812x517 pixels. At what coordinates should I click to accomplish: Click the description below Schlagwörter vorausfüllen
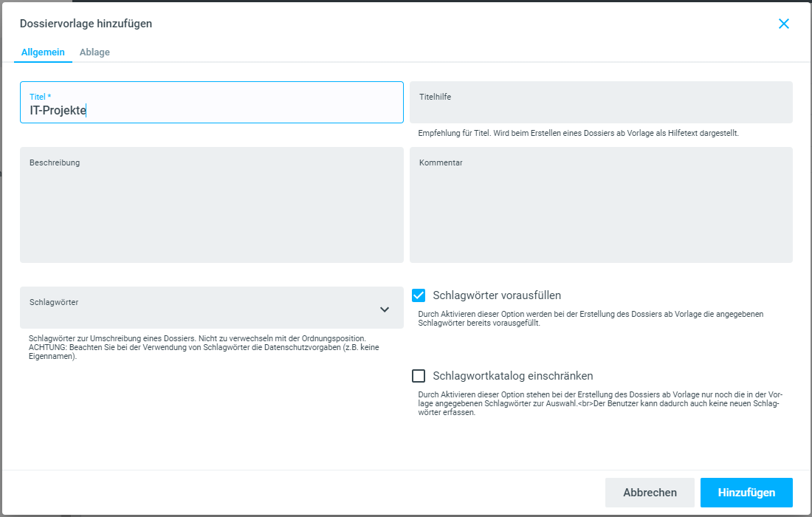click(591, 318)
